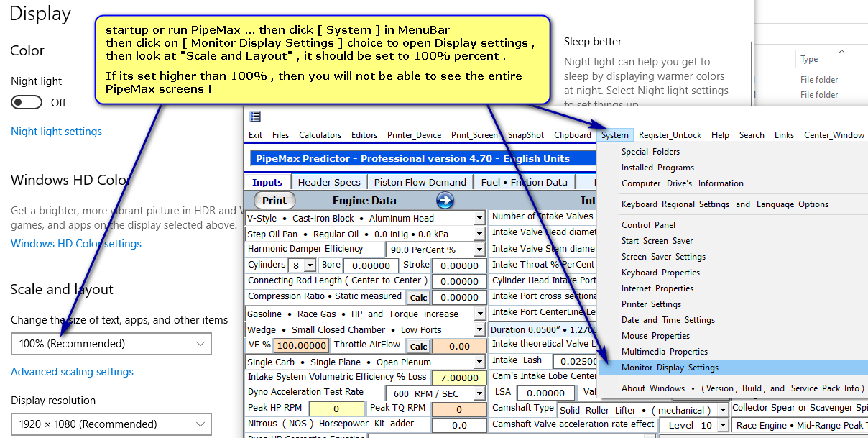Open the Clipboard menu
This screenshot has width=868, height=438.
pos(573,135)
